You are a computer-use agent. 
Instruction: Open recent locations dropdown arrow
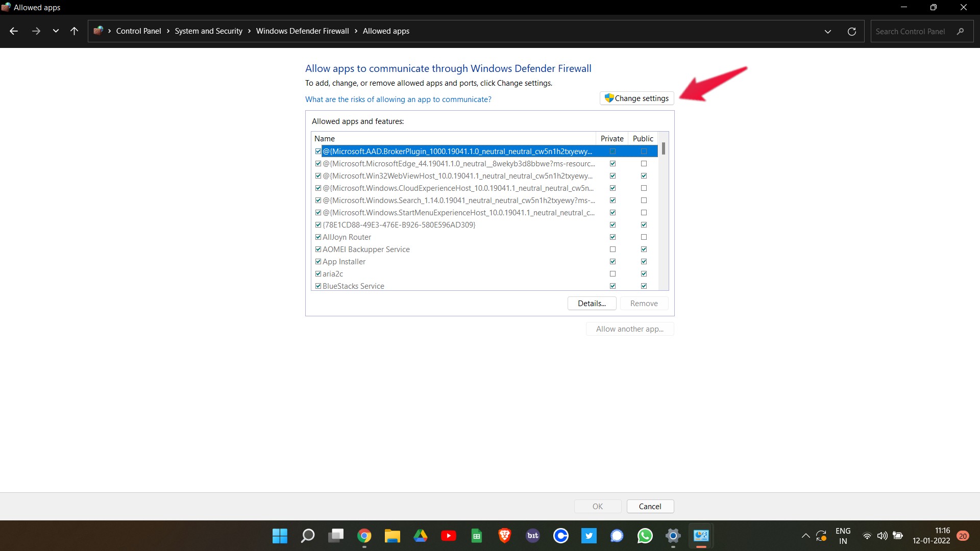(x=56, y=31)
